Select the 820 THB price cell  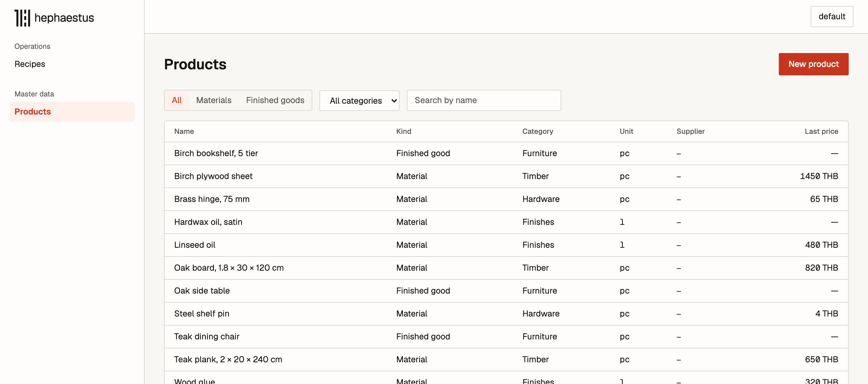coord(822,268)
